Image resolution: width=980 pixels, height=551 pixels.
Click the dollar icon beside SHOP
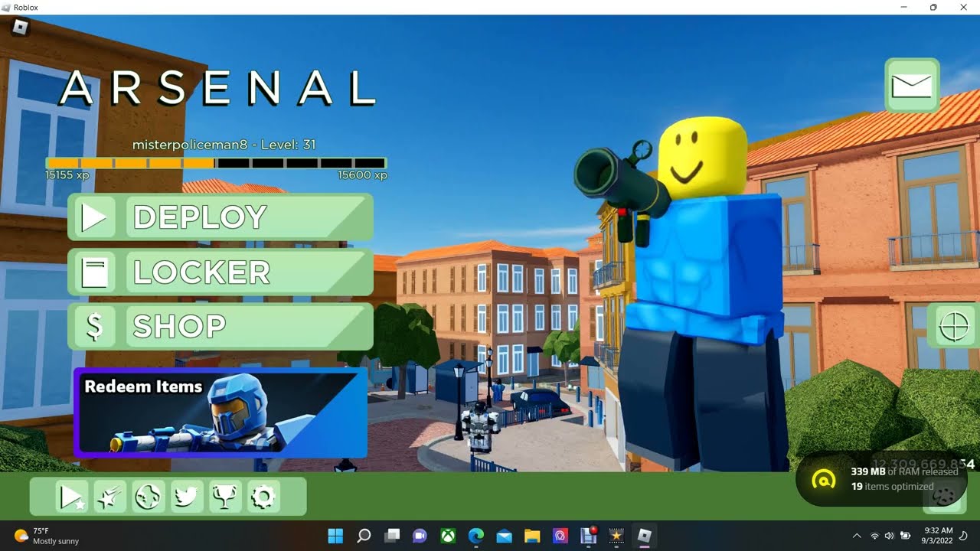93,326
